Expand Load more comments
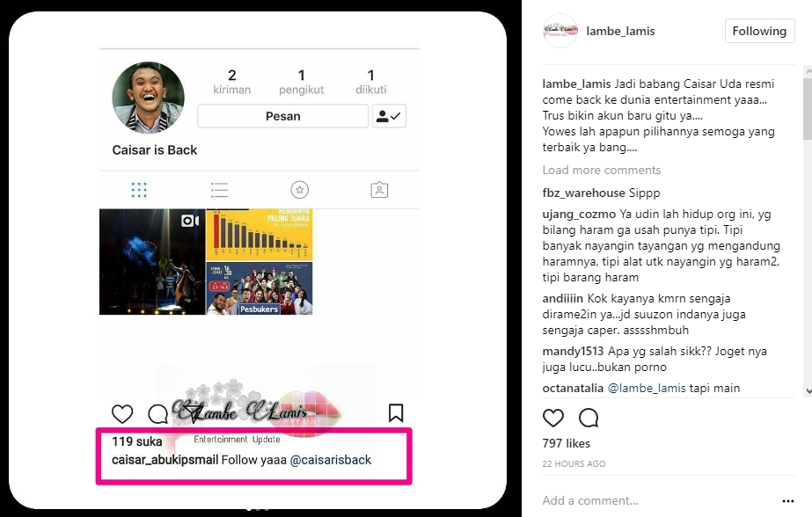This screenshot has width=812, height=517. 601,171
